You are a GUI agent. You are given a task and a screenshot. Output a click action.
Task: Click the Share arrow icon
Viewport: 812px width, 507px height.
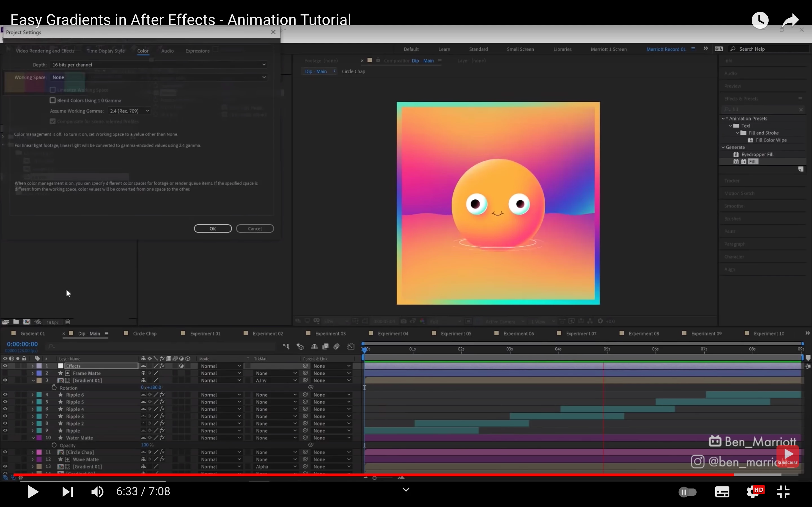click(x=790, y=21)
